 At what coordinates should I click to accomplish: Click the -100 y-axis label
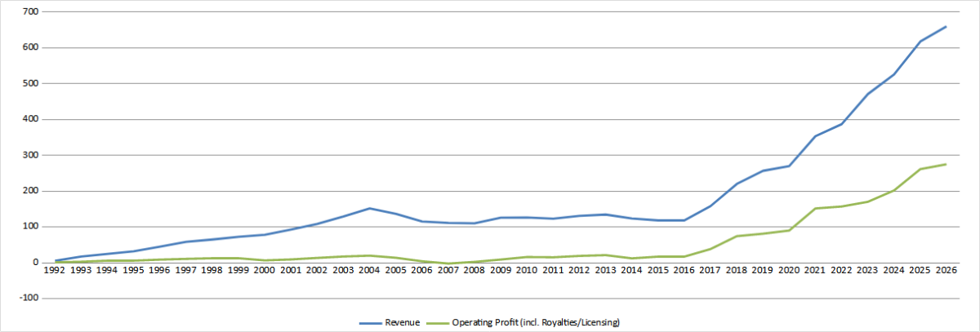pyautogui.click(x=30, y=299)
